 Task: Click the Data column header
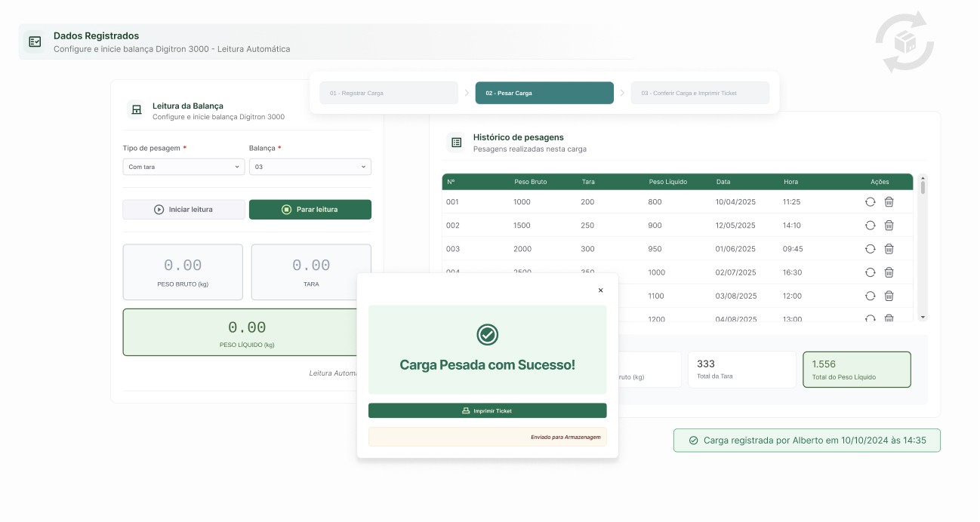tap(723, 182)
